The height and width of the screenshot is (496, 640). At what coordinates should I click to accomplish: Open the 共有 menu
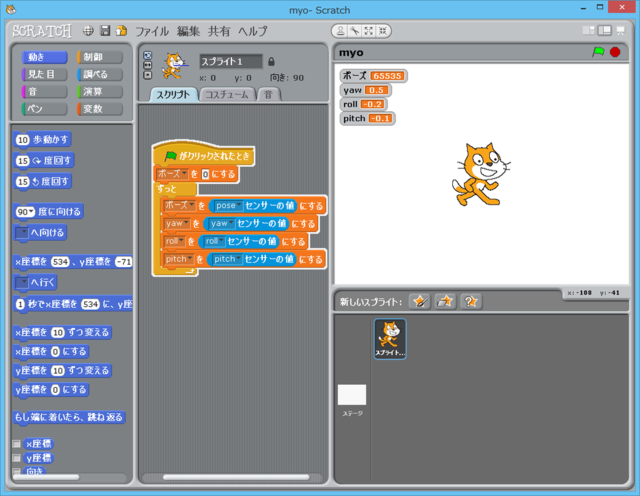(x=219, y=31)
